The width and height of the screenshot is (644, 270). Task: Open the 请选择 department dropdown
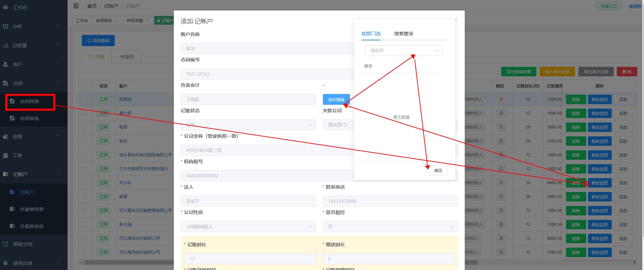pos(404,51)
